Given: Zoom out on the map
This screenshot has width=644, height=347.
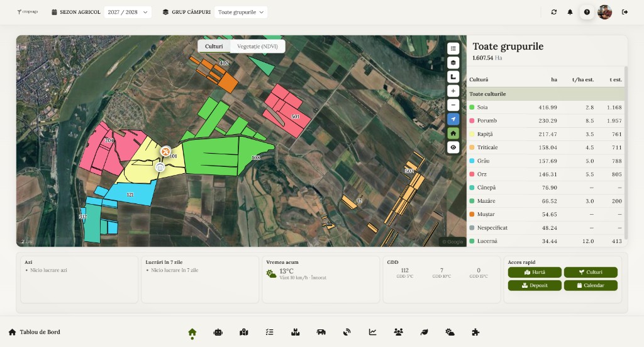Looking at the screenshot, I should click(x=453, y=105).
